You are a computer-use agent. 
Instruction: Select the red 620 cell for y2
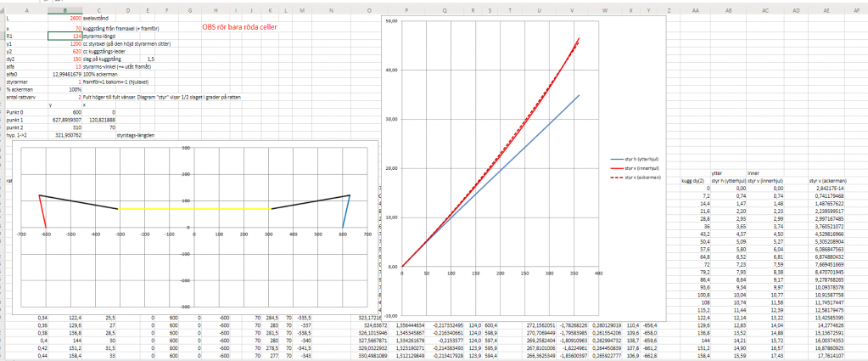(64, 51)
